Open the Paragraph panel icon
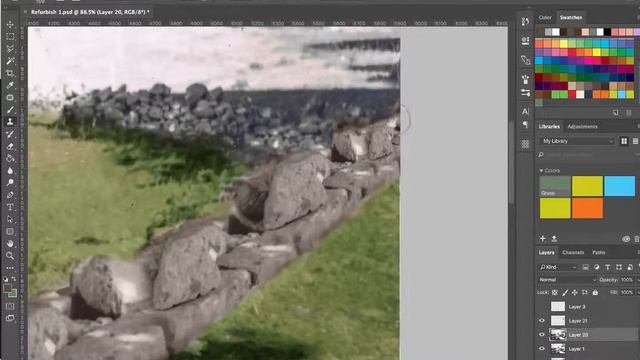640x360 pixels. coord(525,124)
